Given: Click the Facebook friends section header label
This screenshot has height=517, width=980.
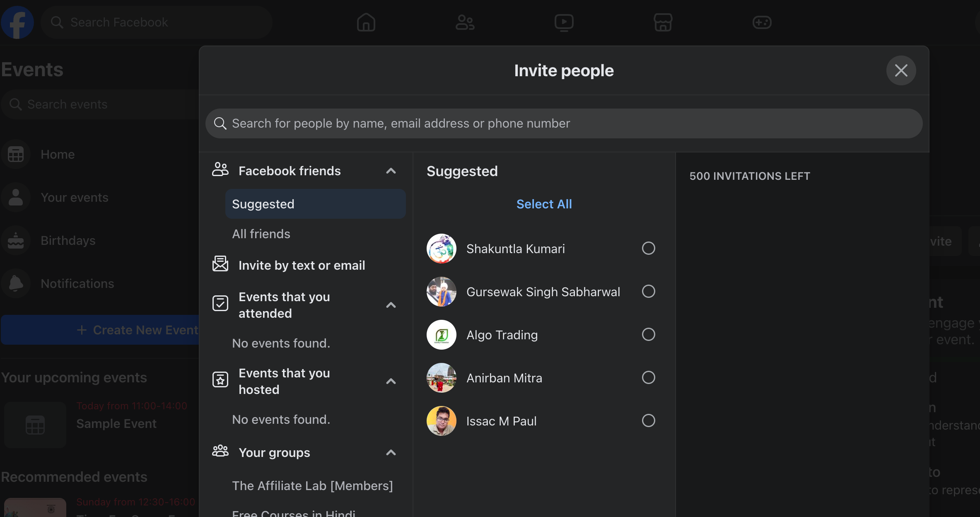Looking at the screenshot, I should (x=290, y=171).
